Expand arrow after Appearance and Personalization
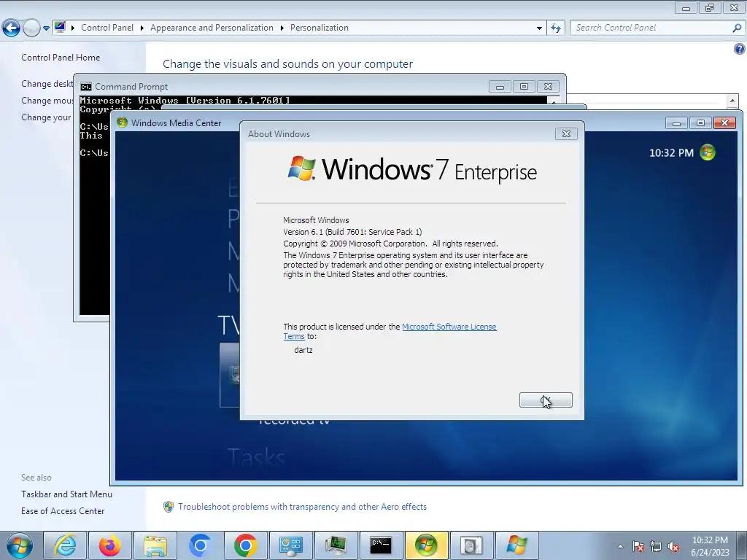The image size is (747, 560). pos(282,28)
